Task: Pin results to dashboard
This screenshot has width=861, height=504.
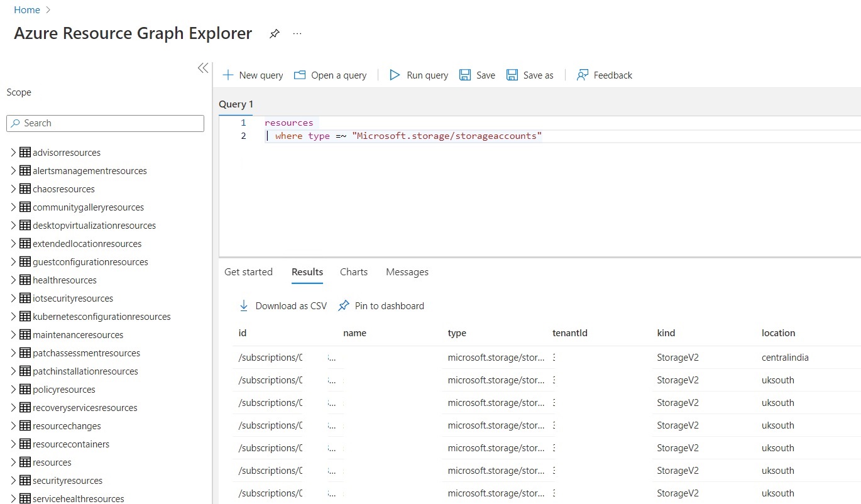Action: point(381,306)
